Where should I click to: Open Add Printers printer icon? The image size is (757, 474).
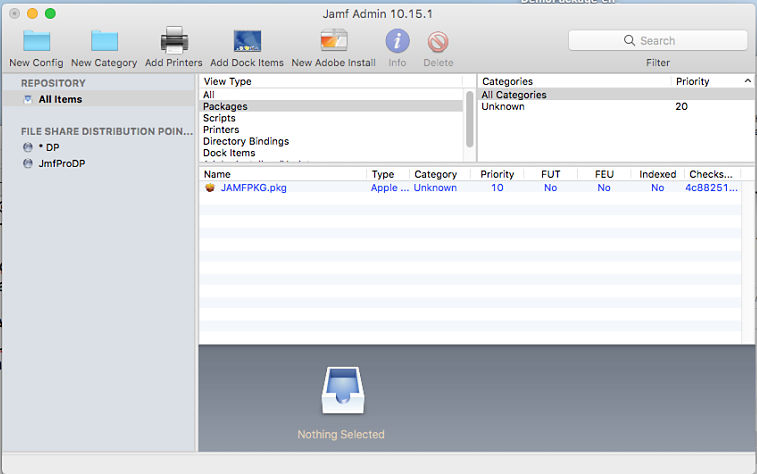click(174, 40)
